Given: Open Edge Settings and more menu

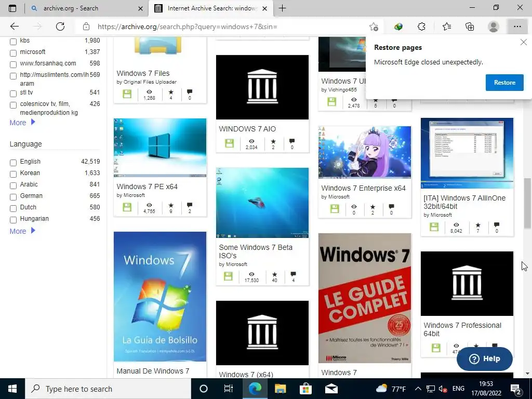Looking at the screenshot, I should coord(517,26).
